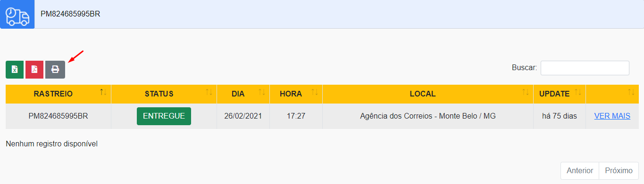
Task: Sort by UPDATE column arrows
Action: coord(578,92)
